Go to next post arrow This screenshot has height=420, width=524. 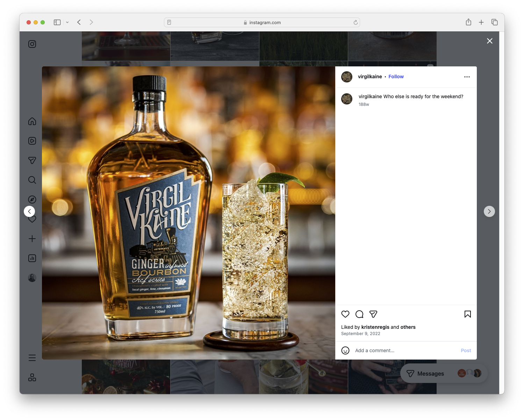click(489, 211)
